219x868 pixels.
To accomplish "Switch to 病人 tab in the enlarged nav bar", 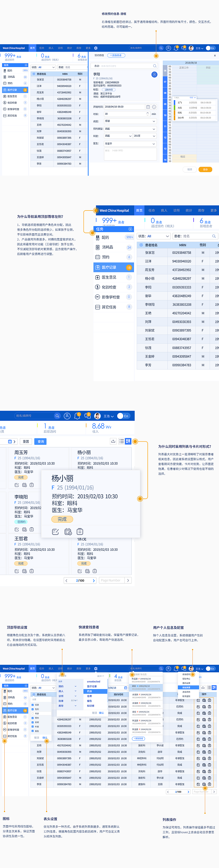I will (164, 210).
